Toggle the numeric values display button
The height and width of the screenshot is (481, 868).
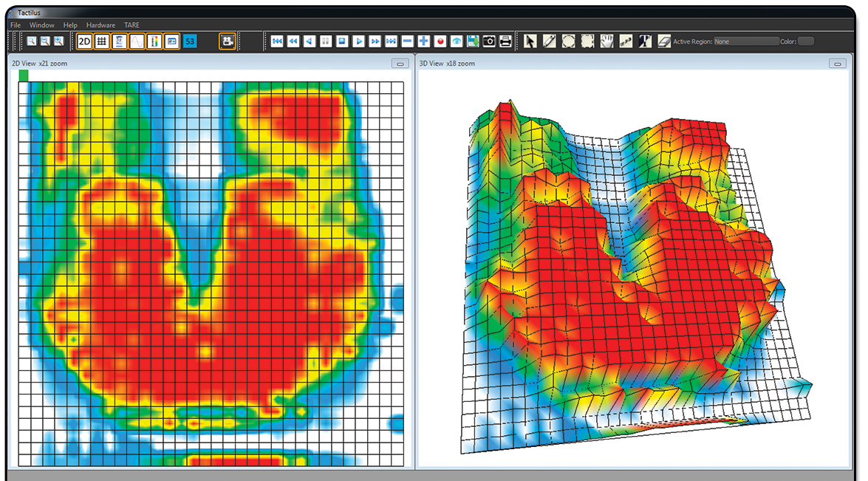point(119,41)
